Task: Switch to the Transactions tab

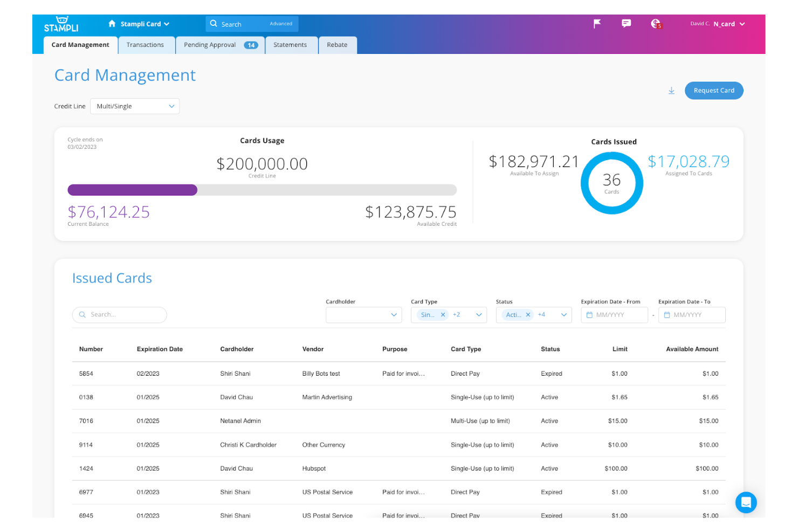Action: (x=145, y=45)
